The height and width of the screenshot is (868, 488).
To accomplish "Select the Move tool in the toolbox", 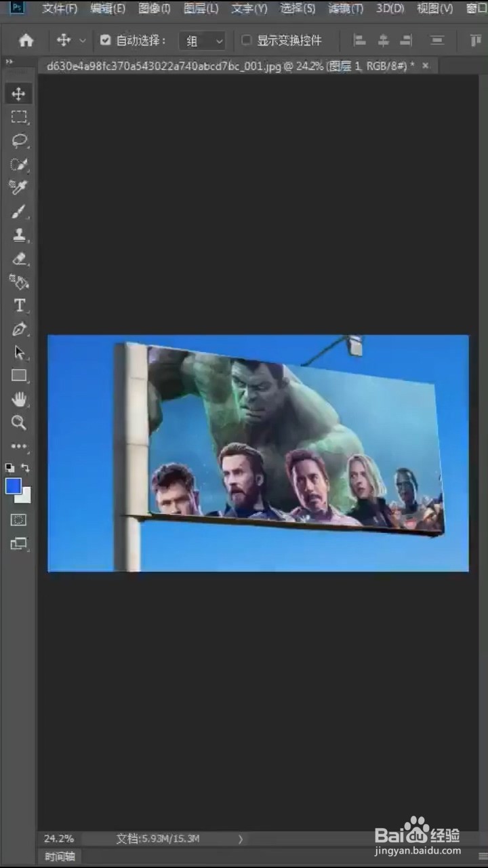I will [x=18, y=94].
